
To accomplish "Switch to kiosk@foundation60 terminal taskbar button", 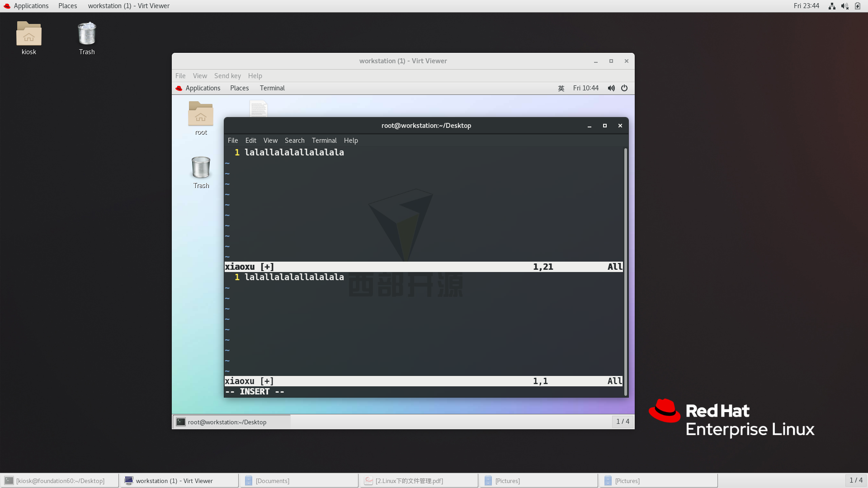I will click(60, 481).
